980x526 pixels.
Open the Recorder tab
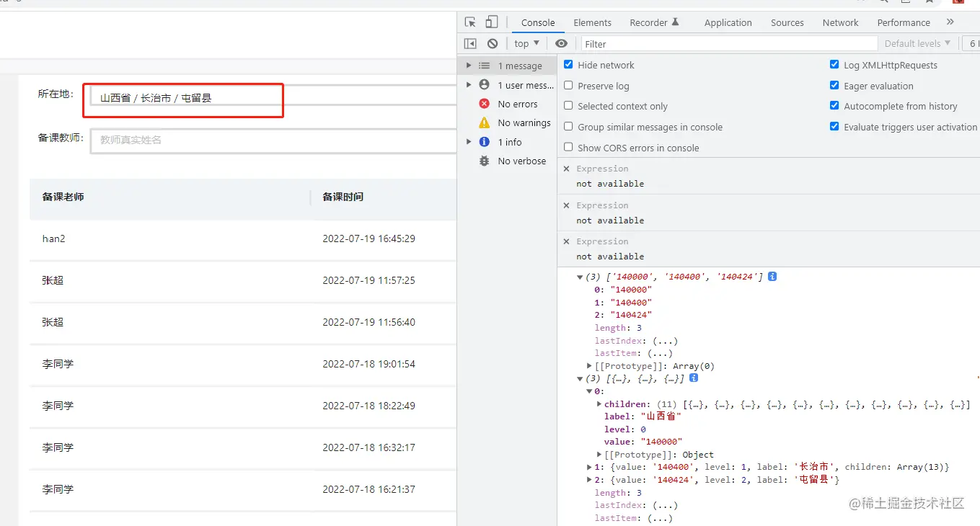pyautogui.click(x=654, y=22)
